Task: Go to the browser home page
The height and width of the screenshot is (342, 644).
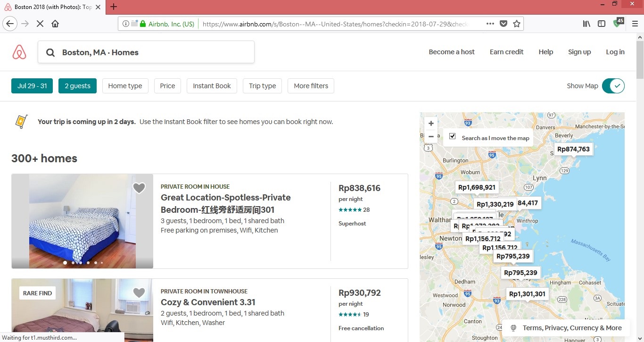Action: (55, 24)
